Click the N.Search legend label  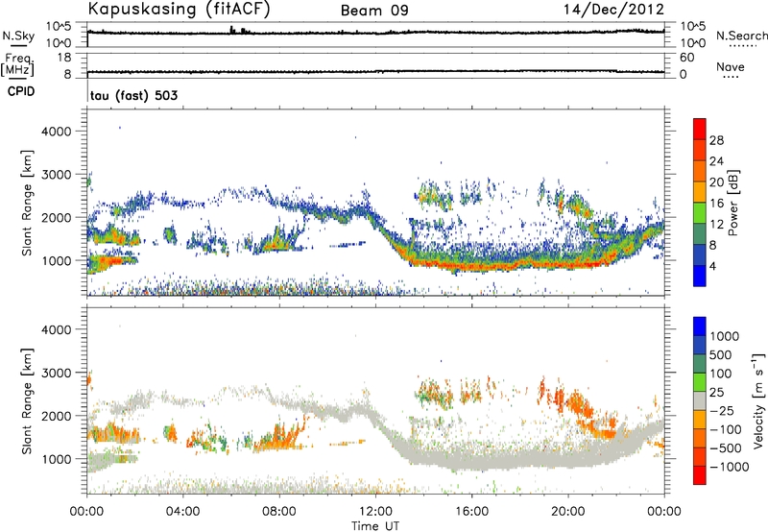click(x=741, y=36)
